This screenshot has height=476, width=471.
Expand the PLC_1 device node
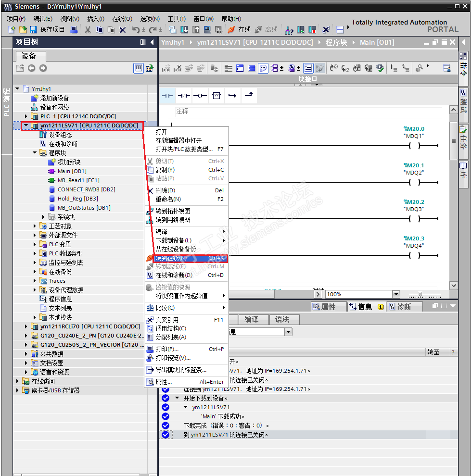(26, 116)
